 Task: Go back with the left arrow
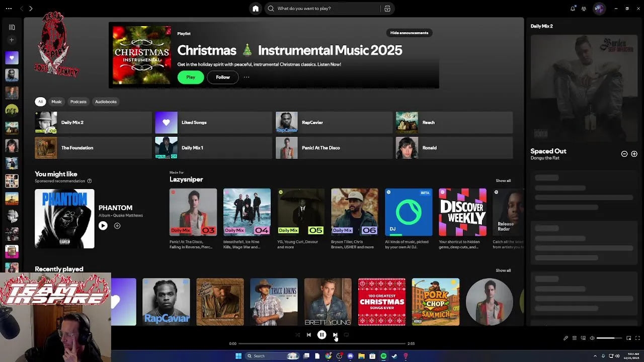[x=22, y=9]
